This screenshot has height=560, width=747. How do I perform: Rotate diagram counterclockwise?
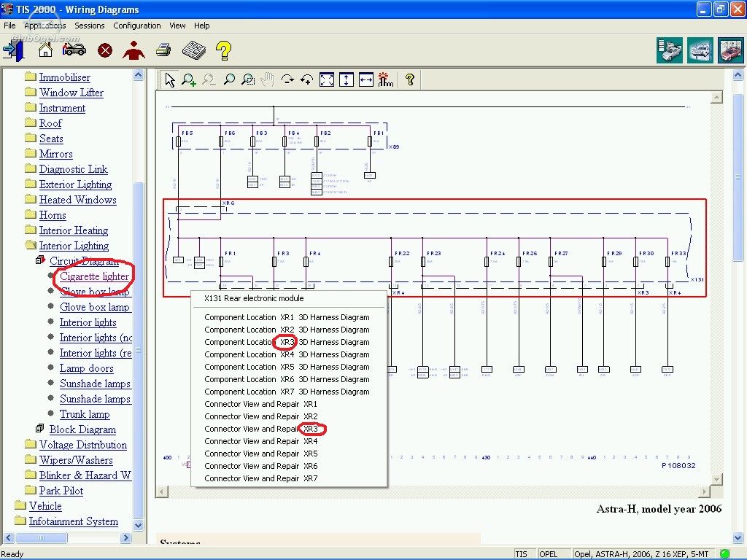pyautogui.click(x=307, y=79)
